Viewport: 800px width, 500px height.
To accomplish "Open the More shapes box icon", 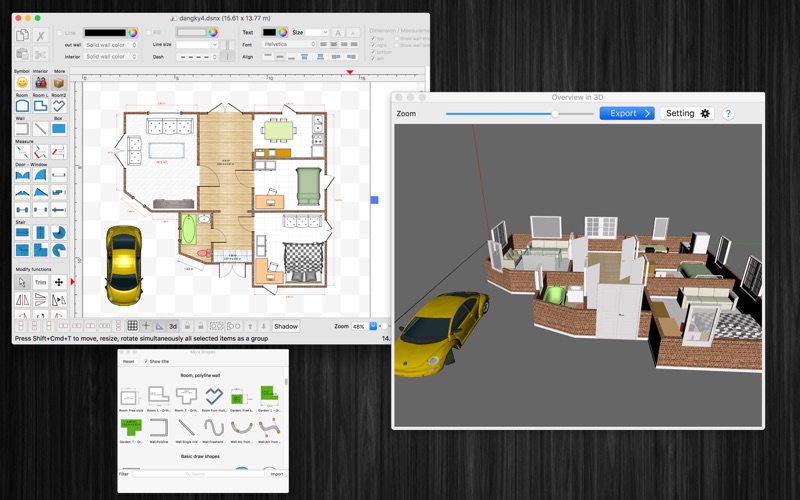I will coord(59,83).
